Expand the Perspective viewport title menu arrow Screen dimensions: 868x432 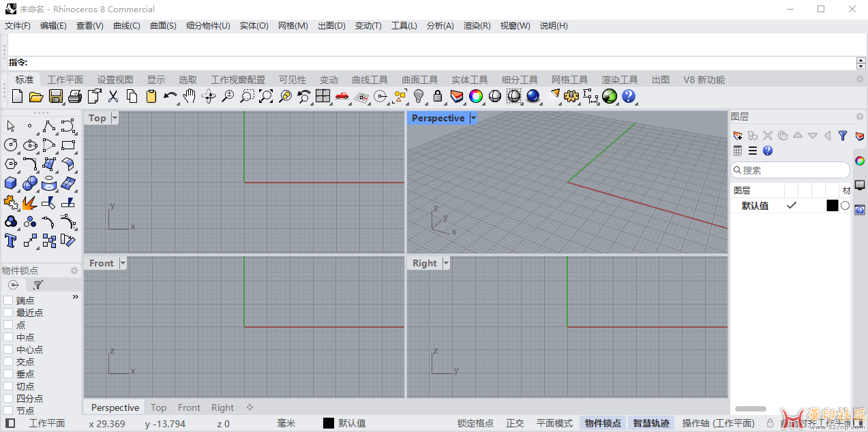click(x=473, y=118)
